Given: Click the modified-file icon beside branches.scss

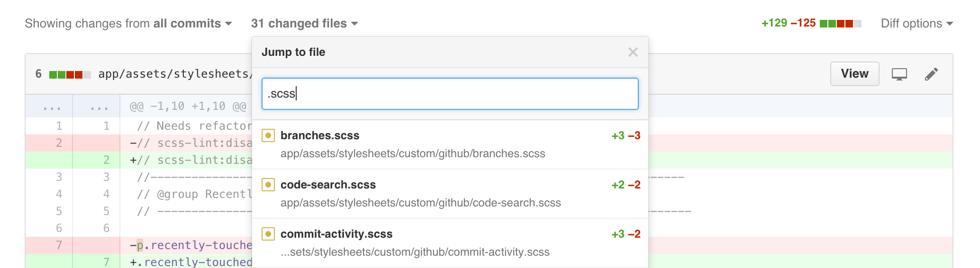Looking at the screenshot, I should (x=268, y=135).
